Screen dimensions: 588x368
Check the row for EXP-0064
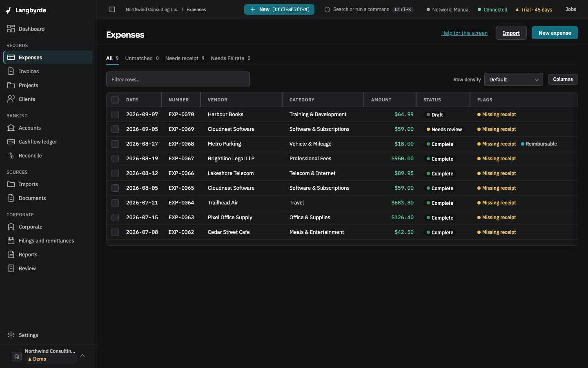point(115,203)
